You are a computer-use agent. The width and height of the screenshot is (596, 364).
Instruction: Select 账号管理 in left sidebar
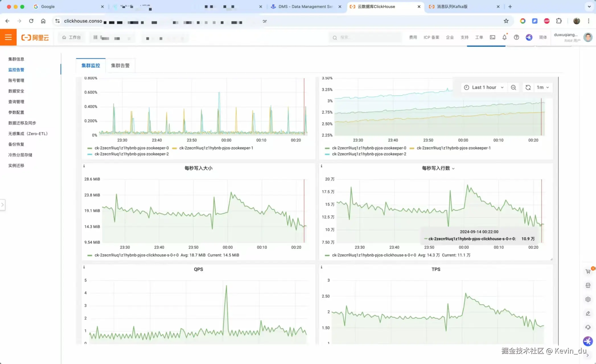click(16, 80)
